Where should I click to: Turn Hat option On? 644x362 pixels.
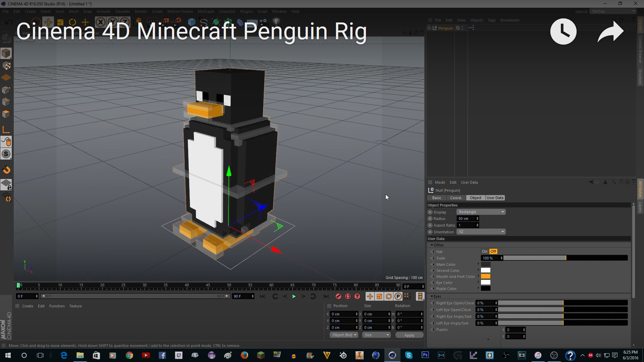point(485,251)
